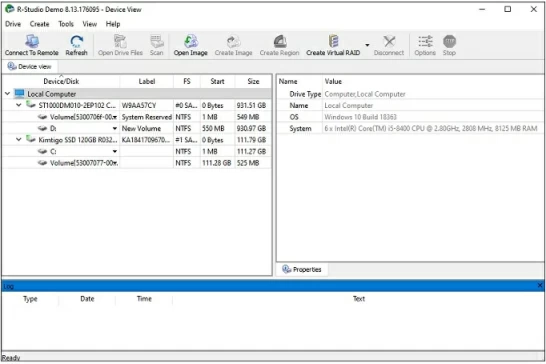Open the View menu
546x364 pixels.
[x=89, y=24]
